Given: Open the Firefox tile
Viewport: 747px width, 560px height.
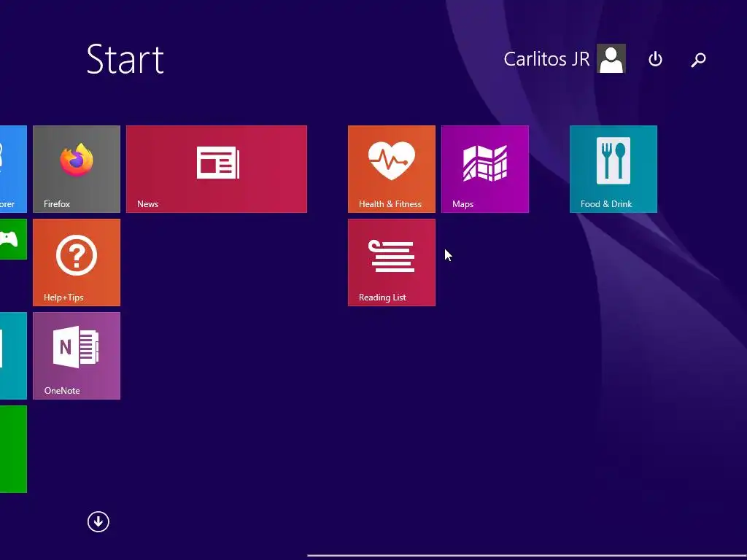Looking at the screenshot, I should 76,169.
